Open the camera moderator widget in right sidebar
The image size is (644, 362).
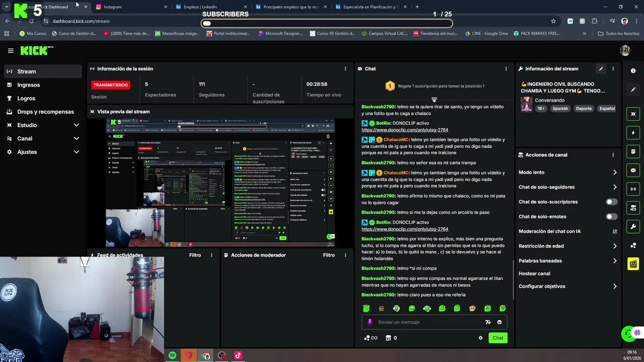click(633, 208)
